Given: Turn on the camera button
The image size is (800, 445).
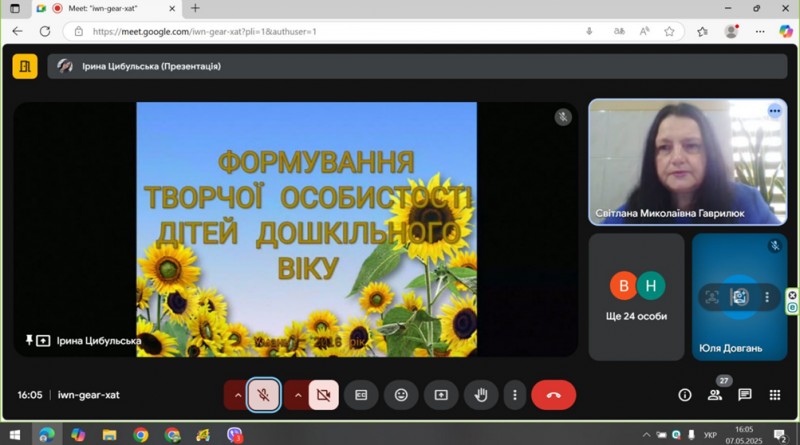Looking at the screenshot, I should 323,395.
